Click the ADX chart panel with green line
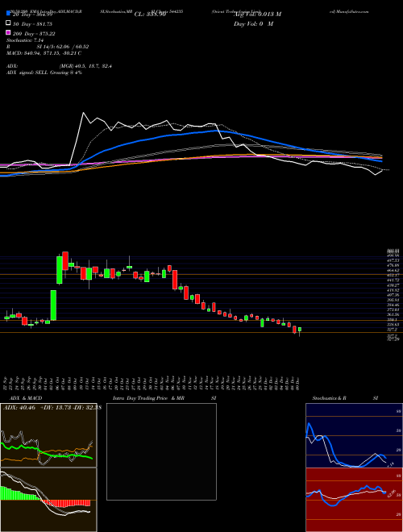The width and height of the screenshot is (403, 532). (x=48, y=435)
